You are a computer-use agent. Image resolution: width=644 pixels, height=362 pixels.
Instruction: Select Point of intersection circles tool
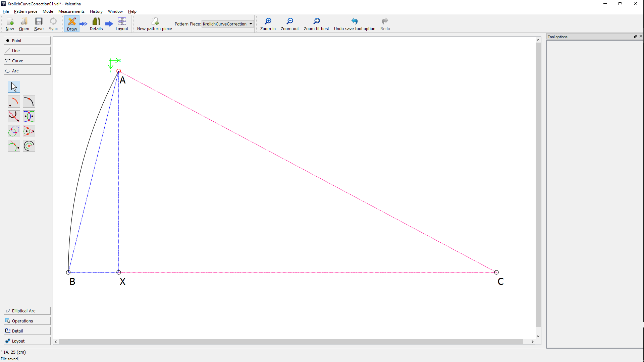(x=14, y=131)
